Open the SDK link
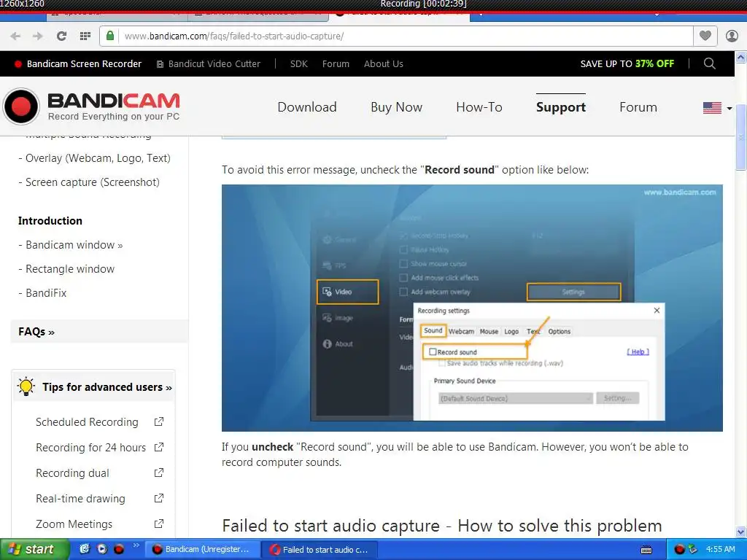This screenshot has width=747, height=560. 298,64
